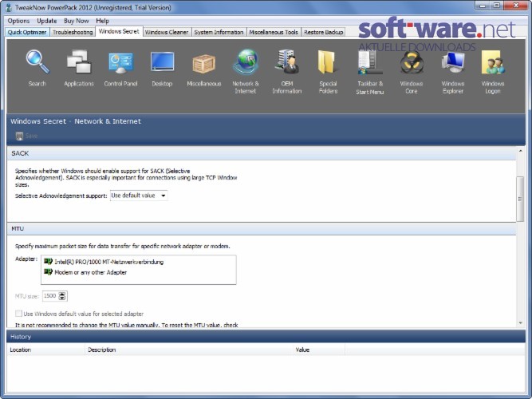Click the MTU section header

click(x=262, y=228)
